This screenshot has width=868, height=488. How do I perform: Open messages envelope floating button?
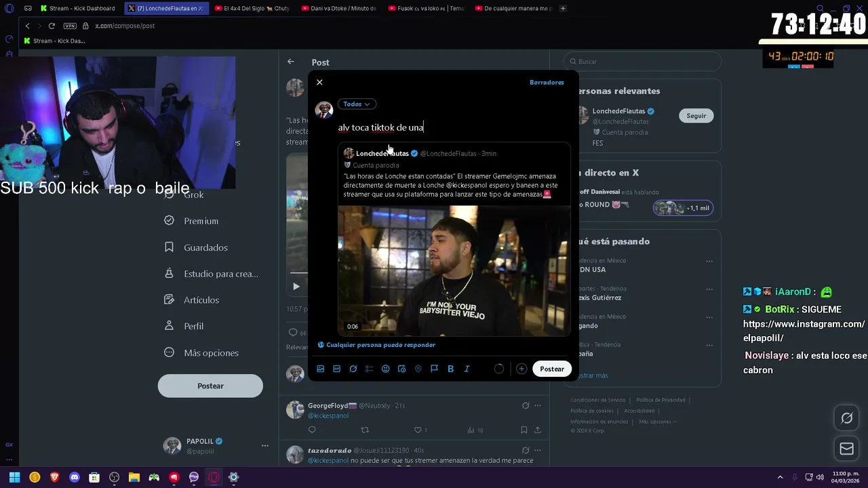(x=847, y=449)
